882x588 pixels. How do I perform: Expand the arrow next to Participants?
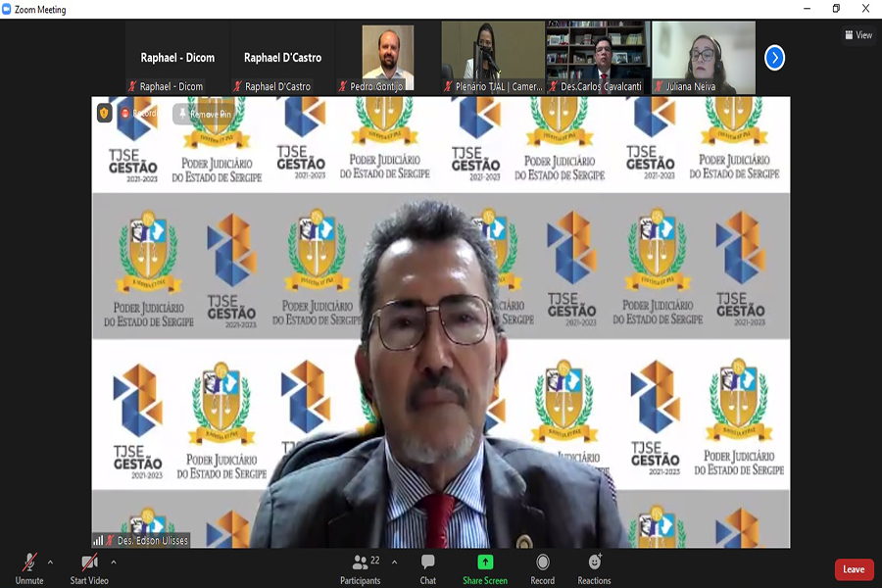394,563
